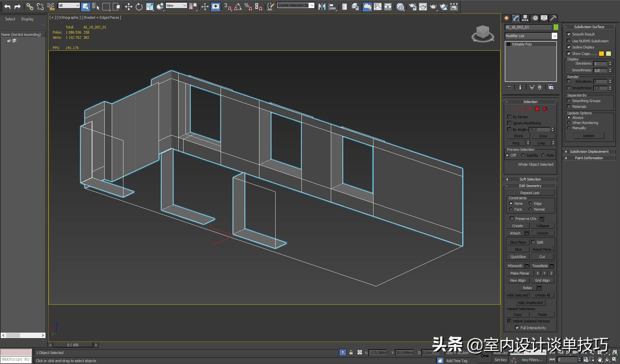Select the Edge constraint radio button
Viewport: 620px width, 364px height.
point(530,203)
